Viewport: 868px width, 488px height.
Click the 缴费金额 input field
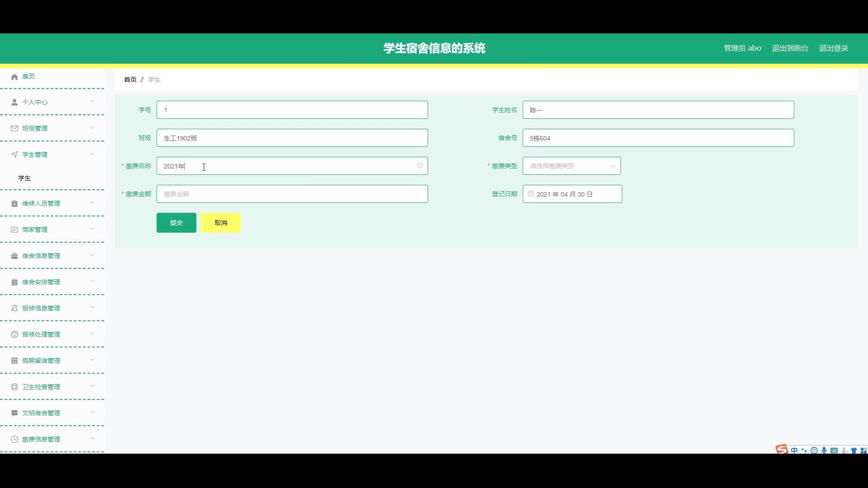[x=292, y=194]
